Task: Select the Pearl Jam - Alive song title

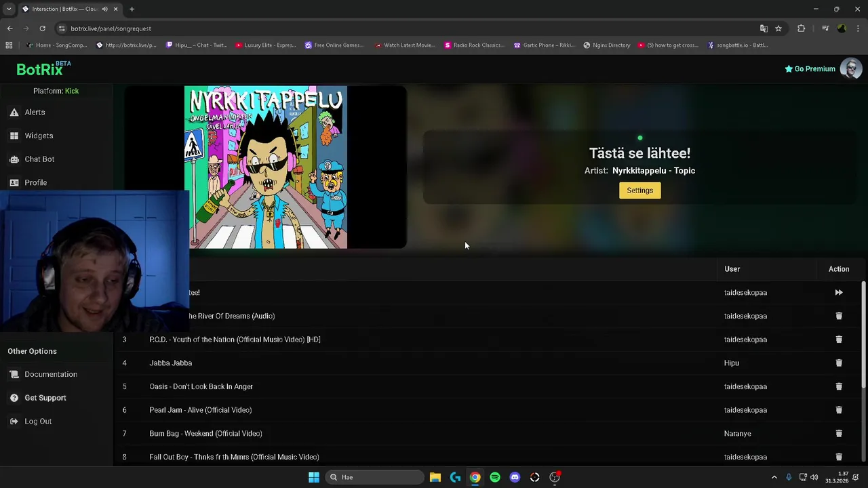Action: (x=201, y=410)
